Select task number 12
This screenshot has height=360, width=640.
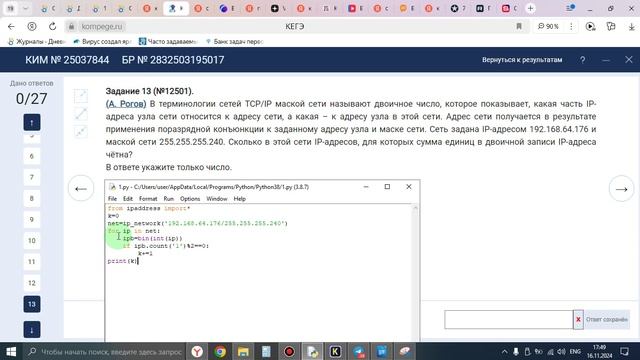point(32,283)
